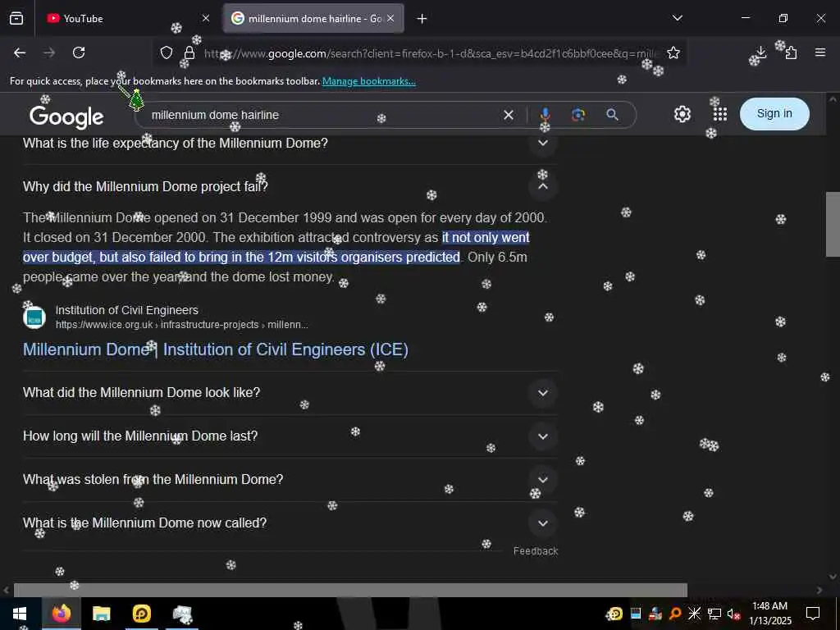Open the Manage bookmarks link
Image resolution: width=840 pixels, height=630 pixels.
pyautogui.click(x=368, y=81)
